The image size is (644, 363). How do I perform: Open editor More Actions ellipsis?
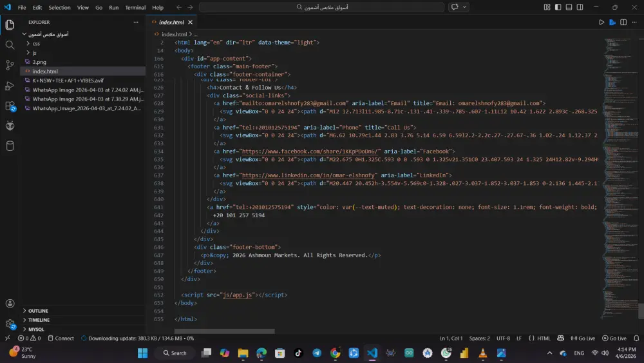point(634,22)
